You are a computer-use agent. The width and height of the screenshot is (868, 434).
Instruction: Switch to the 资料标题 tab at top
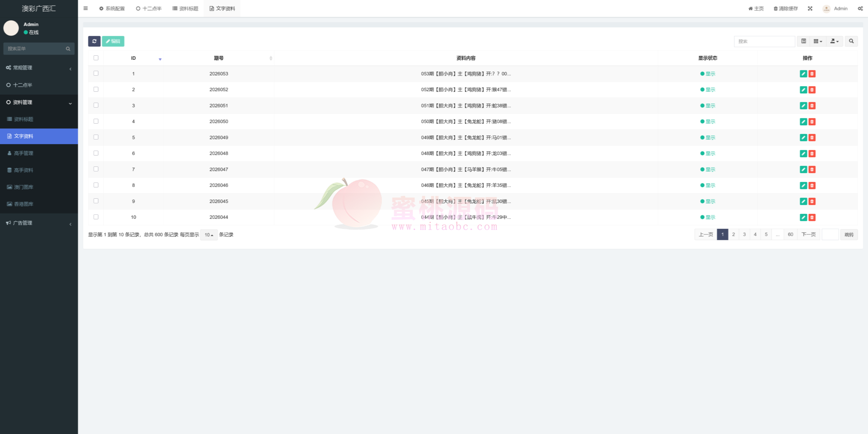(x=185, y=8)
